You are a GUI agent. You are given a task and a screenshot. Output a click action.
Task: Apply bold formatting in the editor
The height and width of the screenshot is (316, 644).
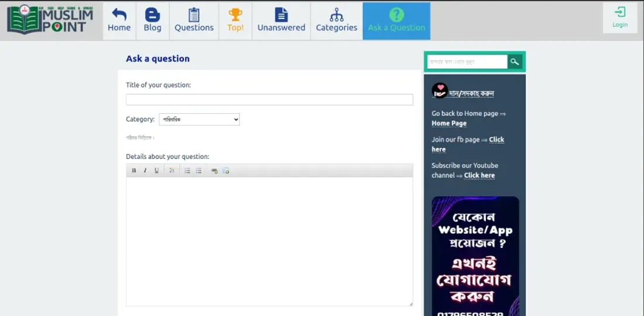[x=134, y=171]
